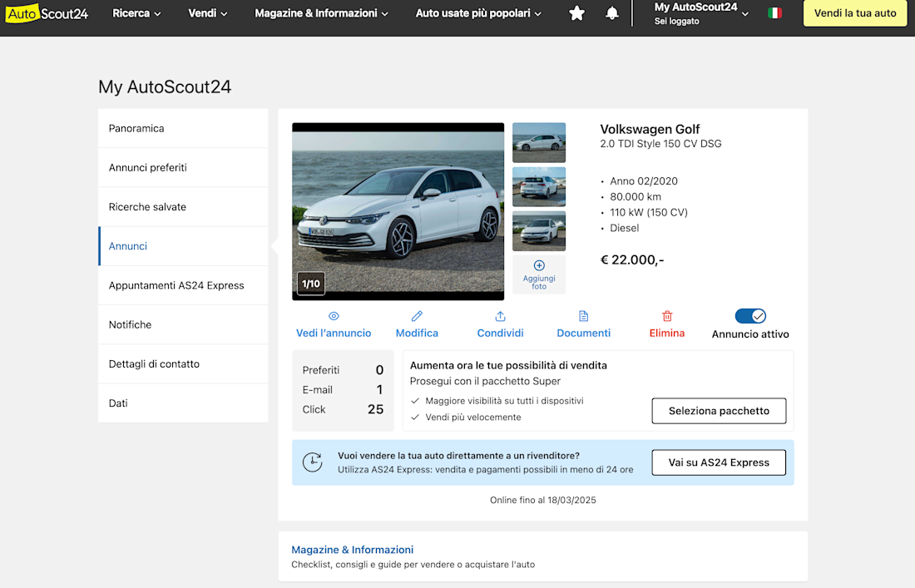Expand the Vendi dropdown menu
Viewport: 915px width, 588px height.
pos(208,13)
